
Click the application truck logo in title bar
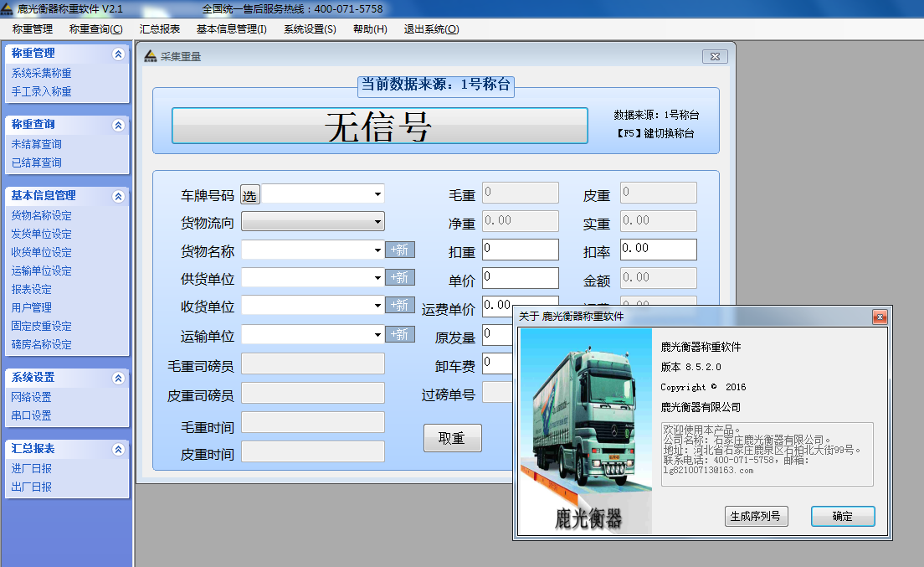[9, 8]
